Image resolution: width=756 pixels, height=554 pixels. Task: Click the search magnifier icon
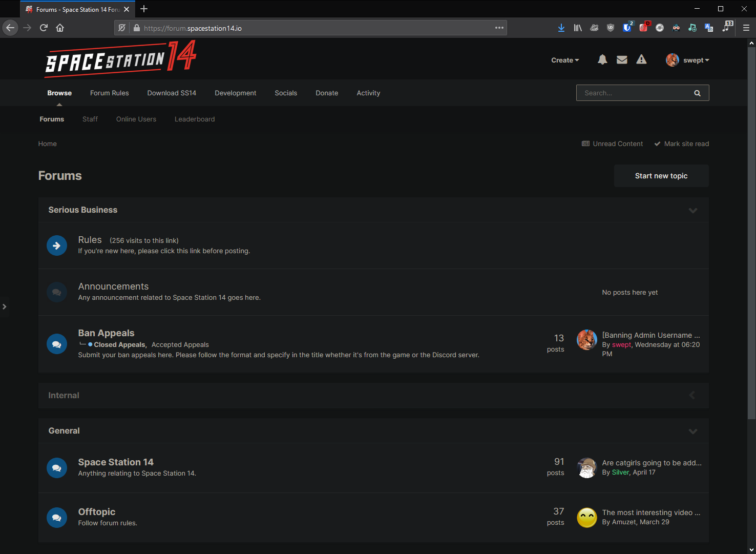[697, 93]
